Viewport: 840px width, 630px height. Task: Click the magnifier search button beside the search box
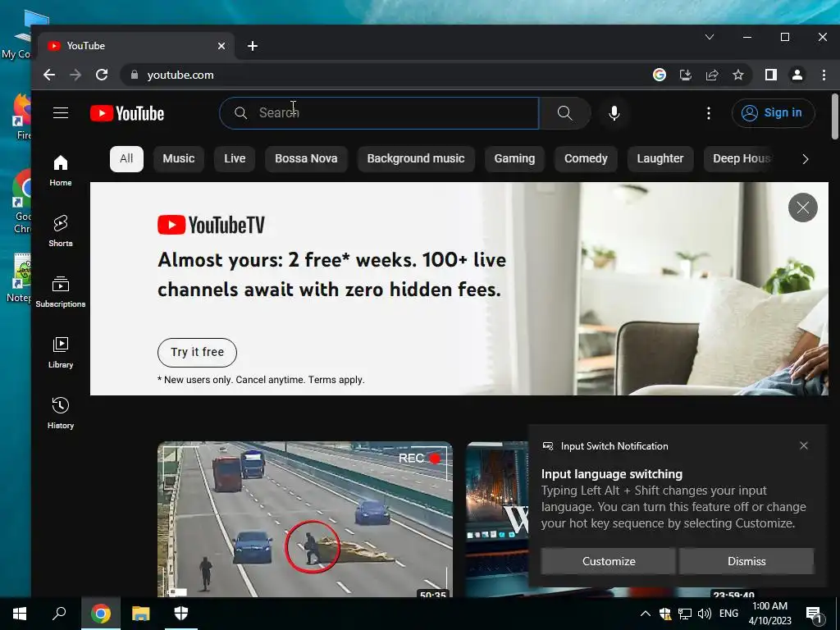click(564, 113)
